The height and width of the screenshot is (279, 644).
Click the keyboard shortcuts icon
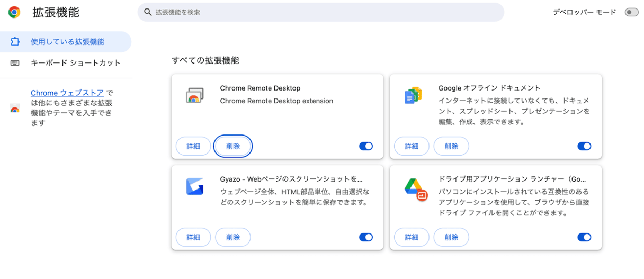tap(15, 63)
